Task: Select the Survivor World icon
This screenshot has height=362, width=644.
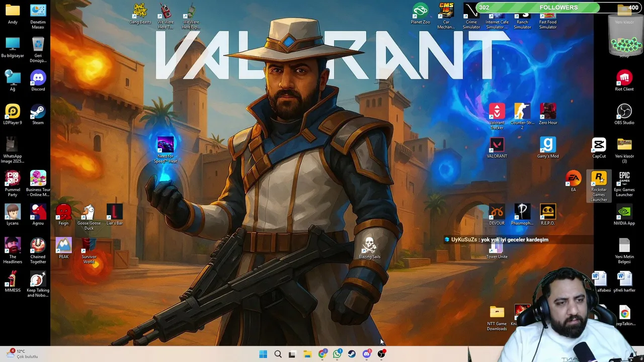Action: (89, 251)
